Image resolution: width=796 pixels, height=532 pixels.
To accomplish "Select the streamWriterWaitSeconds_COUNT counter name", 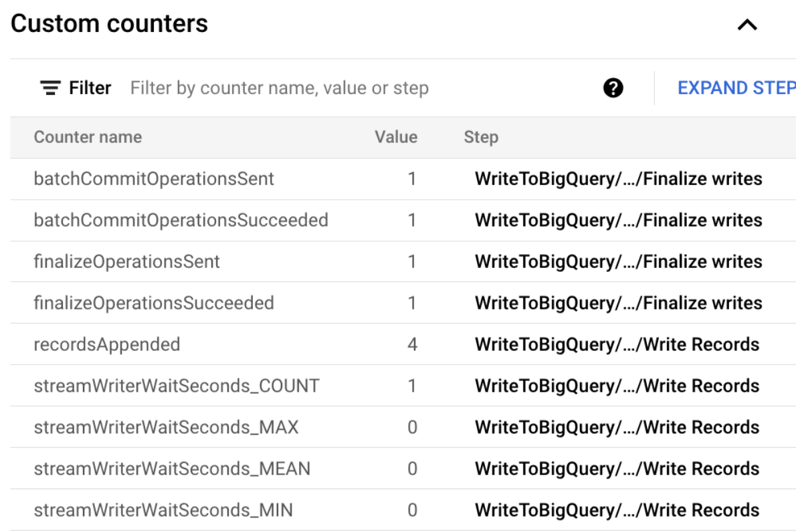I will (x=177, y=386).
